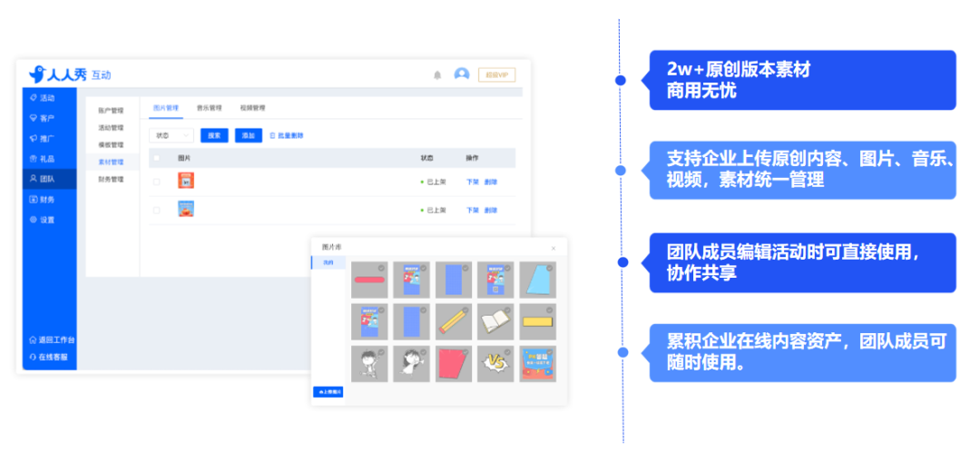Check the second image row checkbox
980x453 pixels.
pyautogui.click(x=157, y=211)
